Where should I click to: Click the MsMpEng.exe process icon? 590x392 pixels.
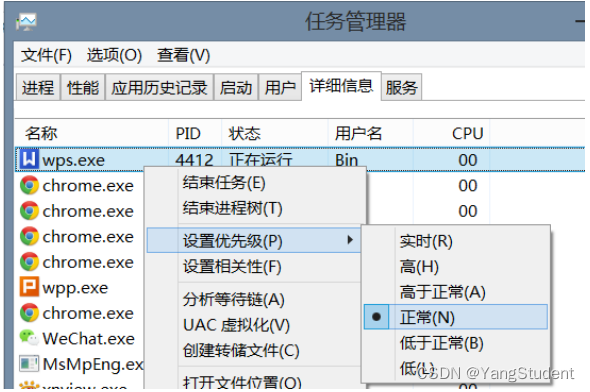coord(29,363)
